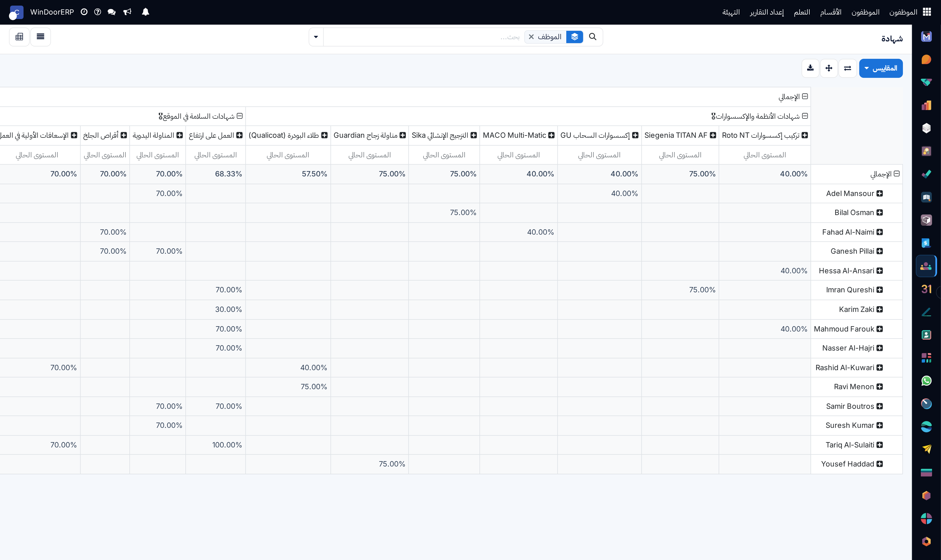The height and width of the screenshot is (560, 941).
Task: Click the 30.00% cell in Karim Zaki row
Action: (216, 309)
